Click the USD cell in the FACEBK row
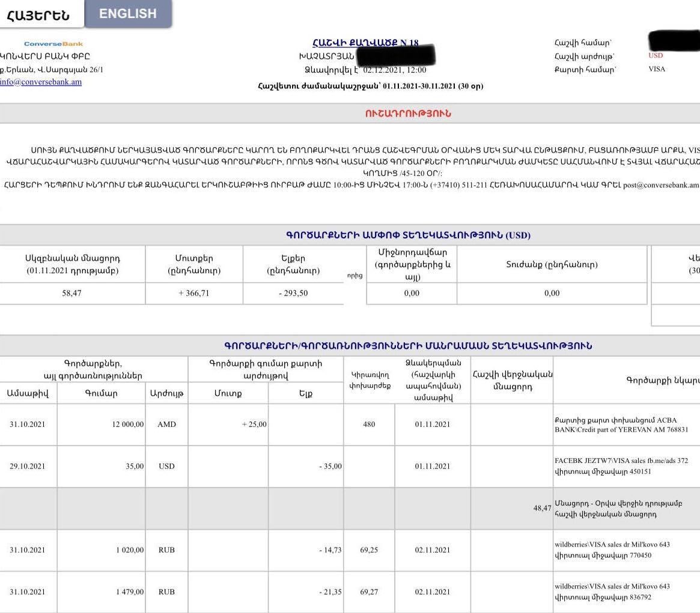The image size is (700, 613). 166,467
